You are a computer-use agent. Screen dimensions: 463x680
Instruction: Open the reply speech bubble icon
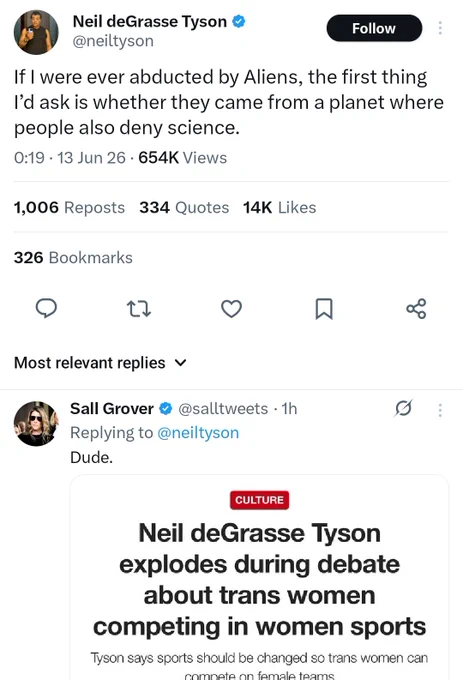pos(46,308)
